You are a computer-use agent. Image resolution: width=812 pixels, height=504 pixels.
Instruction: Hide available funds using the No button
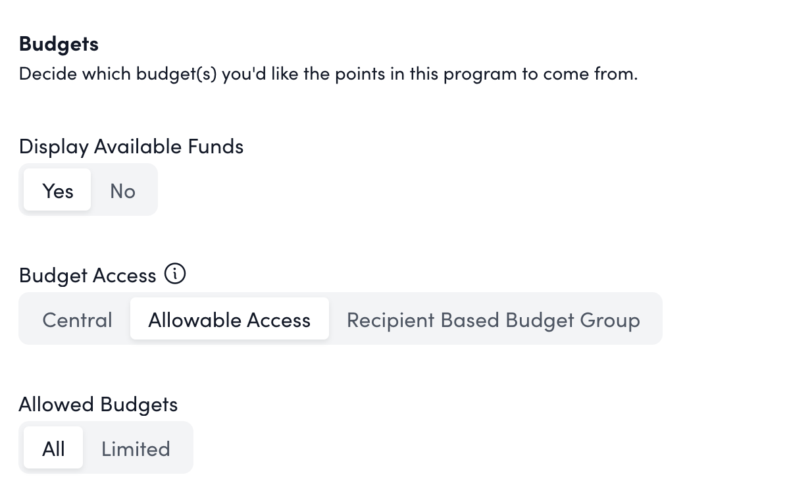pos(122,190)
